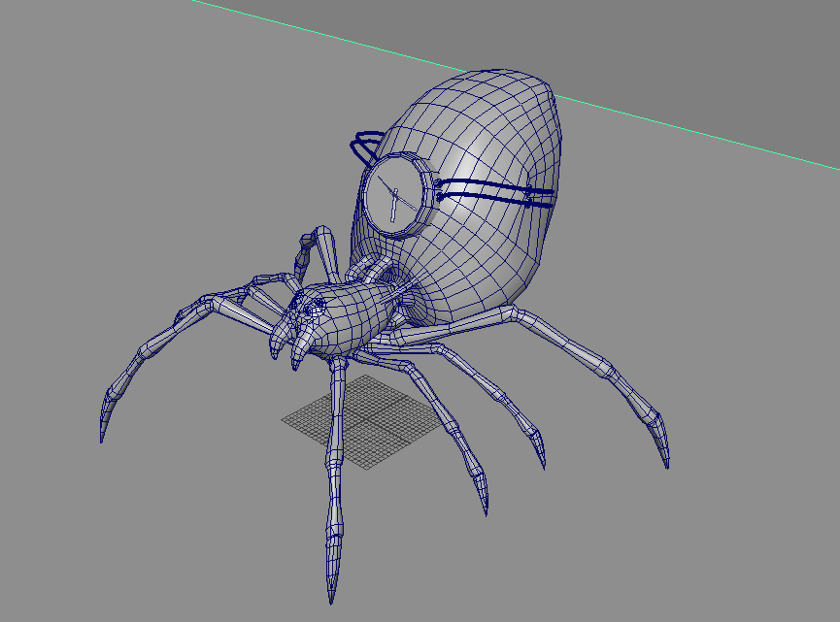Select the clock face on the spider
The image size is (840, 622).
click(x=394, y=194)
